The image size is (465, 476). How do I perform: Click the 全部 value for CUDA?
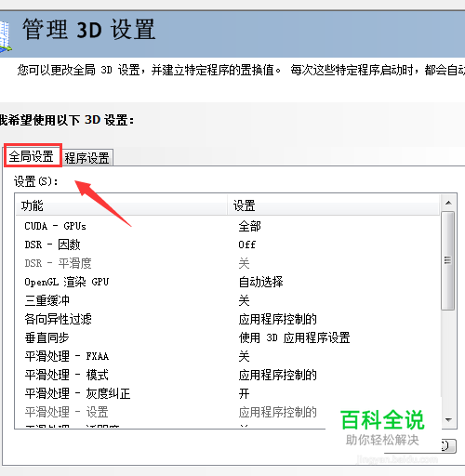pos(250,226)
